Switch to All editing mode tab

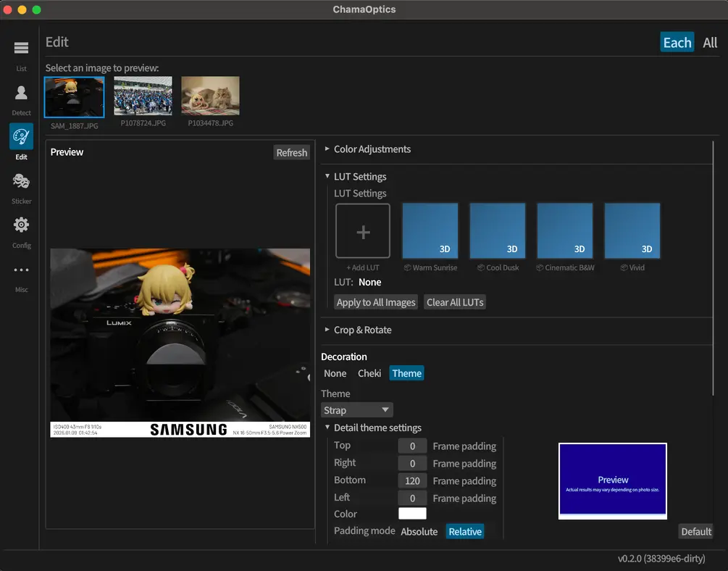point(710,43)
